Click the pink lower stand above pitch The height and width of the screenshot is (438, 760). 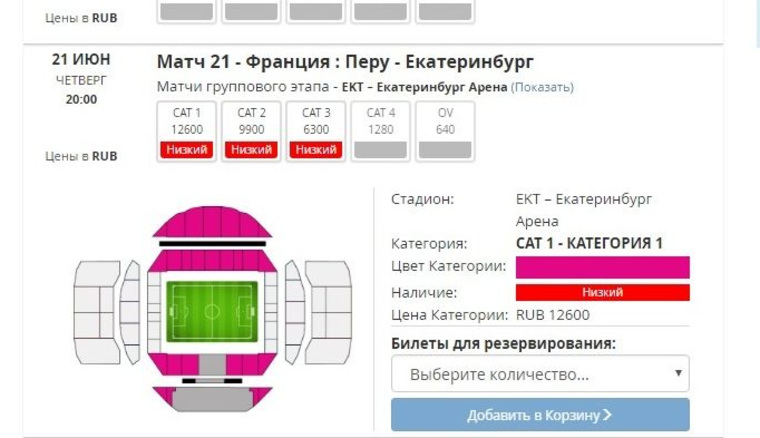[212, 261]
